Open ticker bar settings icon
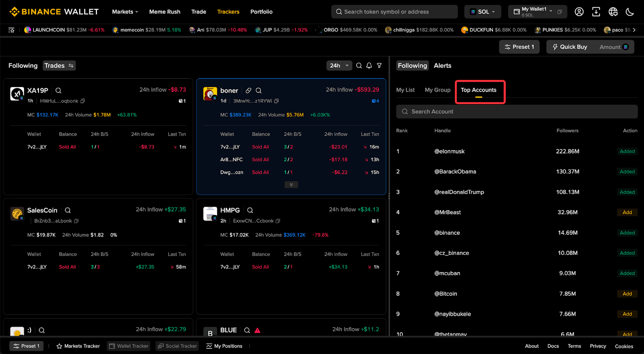644x354 pixels. click(11, 30)
